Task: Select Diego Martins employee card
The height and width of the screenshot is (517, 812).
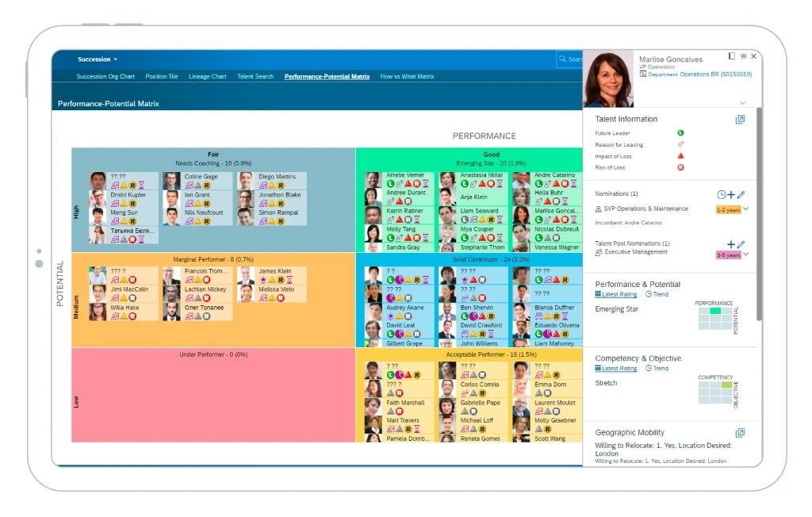Action: [272, 181]
